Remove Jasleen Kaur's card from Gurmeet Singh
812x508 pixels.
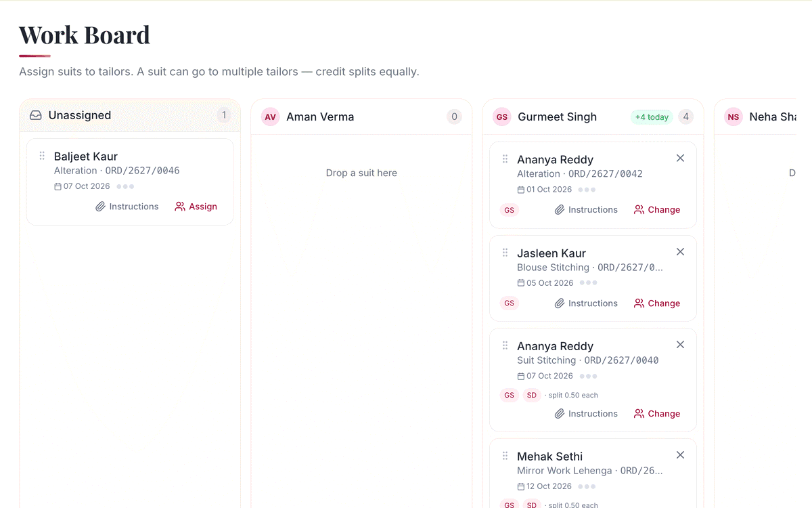click(x=680, y=251)
